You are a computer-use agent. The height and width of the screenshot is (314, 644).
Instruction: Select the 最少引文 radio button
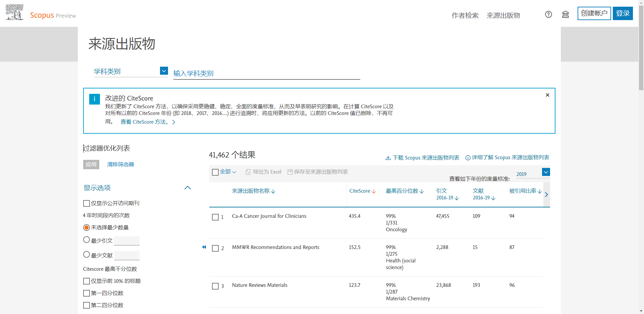[x=87, y=240]
